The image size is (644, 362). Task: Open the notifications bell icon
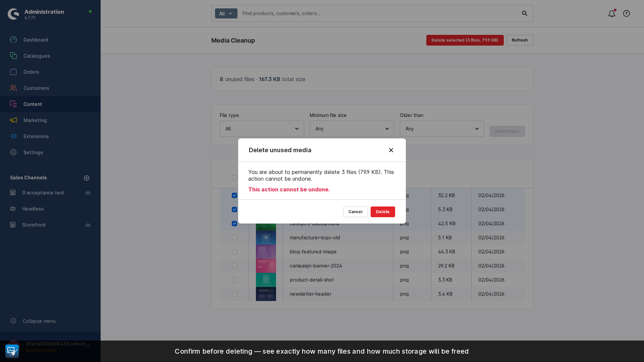tap(611, 14)
